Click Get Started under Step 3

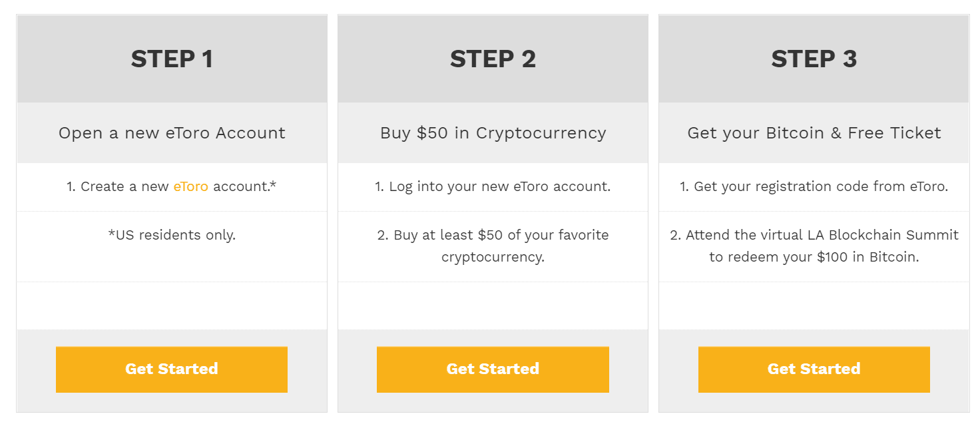[x=814, y=369]
